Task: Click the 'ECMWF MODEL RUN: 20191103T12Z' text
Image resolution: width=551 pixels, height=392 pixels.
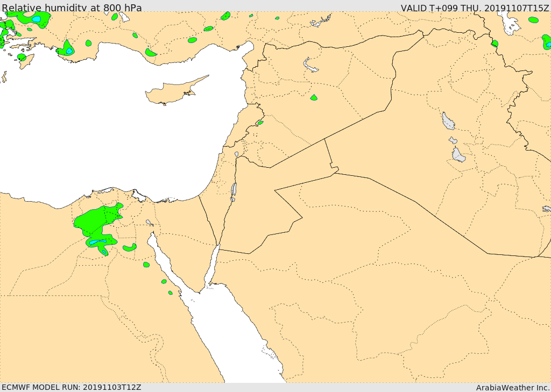Action: coord(72,387)
